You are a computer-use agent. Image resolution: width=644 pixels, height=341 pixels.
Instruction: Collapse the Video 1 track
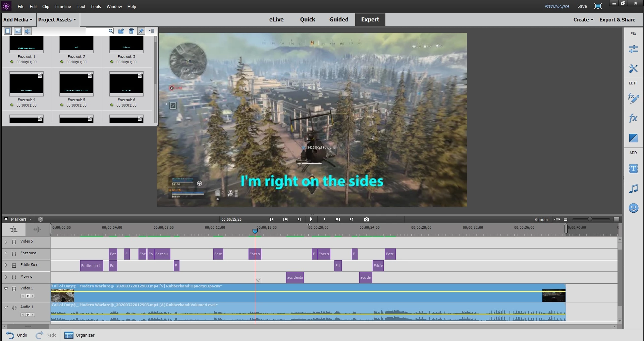[x=6, y=288]
